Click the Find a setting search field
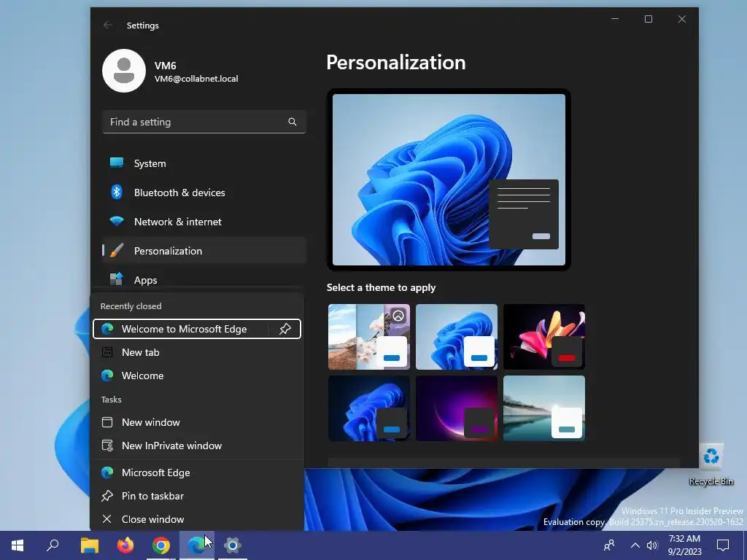The image size is (747, 560). (x=204, y=122)
